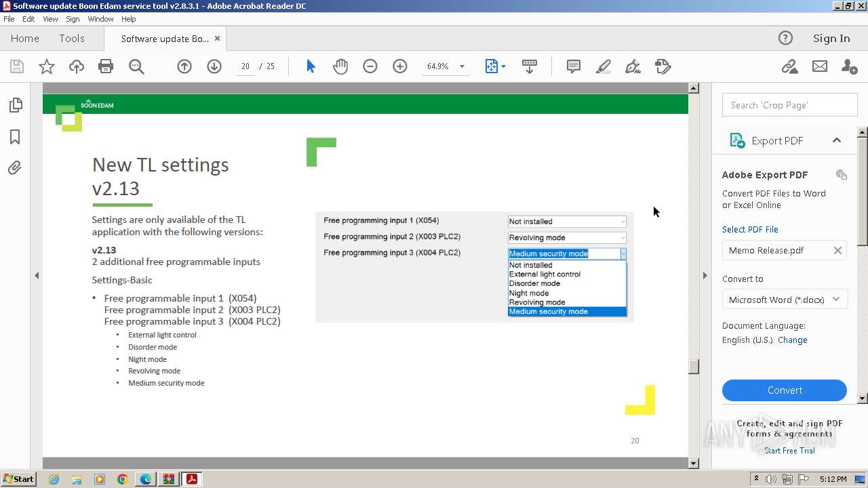Click the add people share icon
This screenshot has width=868, height=488.
(849, 66)
